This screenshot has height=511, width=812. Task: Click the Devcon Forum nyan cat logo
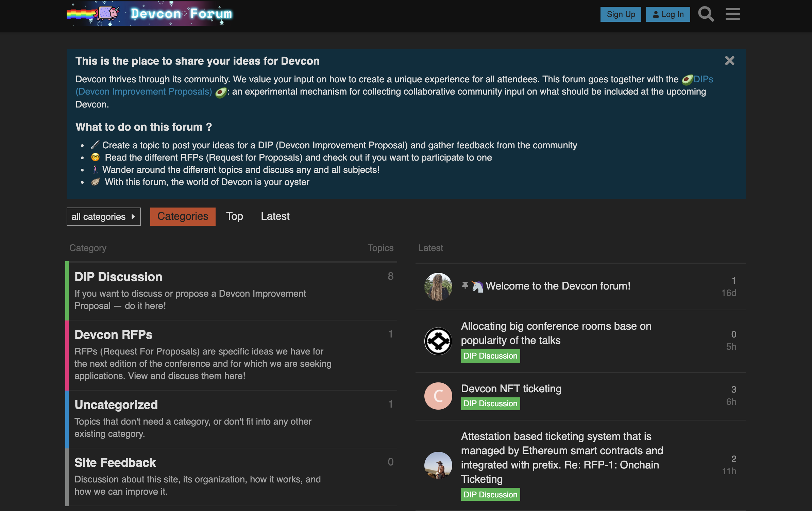click(x=150, y=14)
